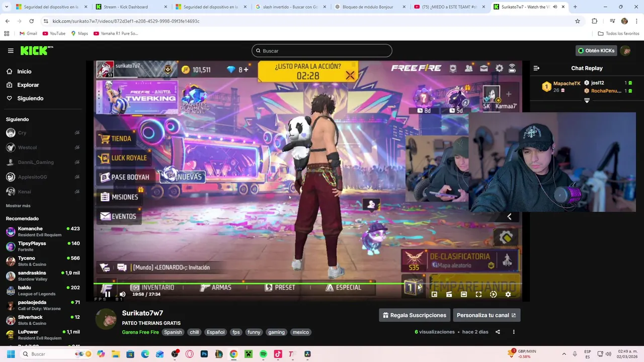Image resolution: width=644 pixels, height=362 pixels.
Task: Open Gmail bookmark
Action: [x=28, y=34]
